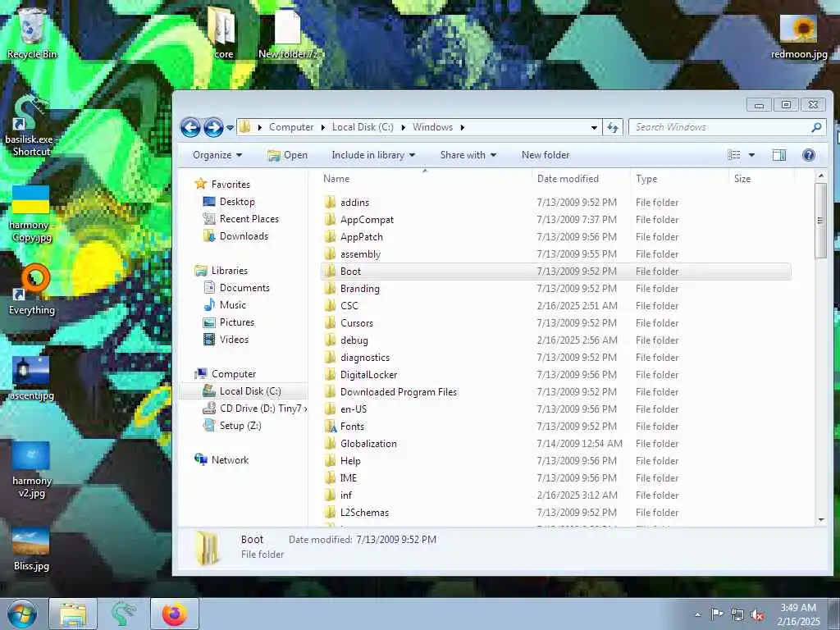Screen dimensions: 840x630
Task: Open recent pages dropdown beside Forward button
Action: tap(230, 128)
